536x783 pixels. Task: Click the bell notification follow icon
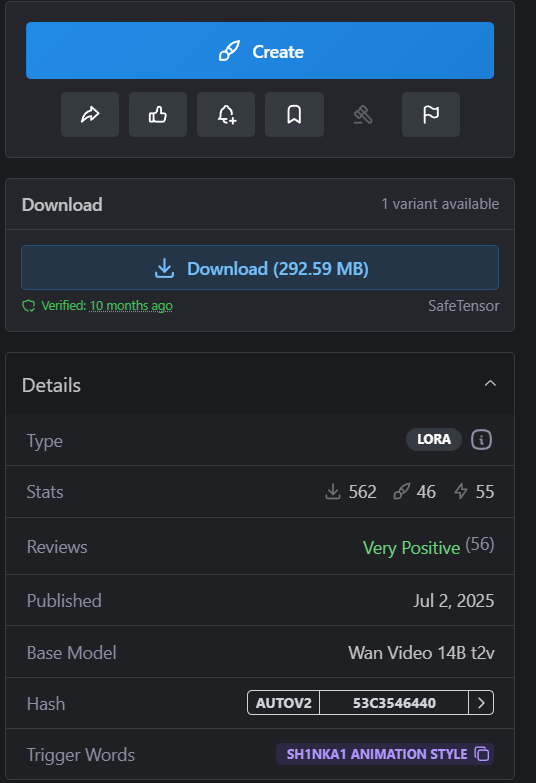coord(226,114)
